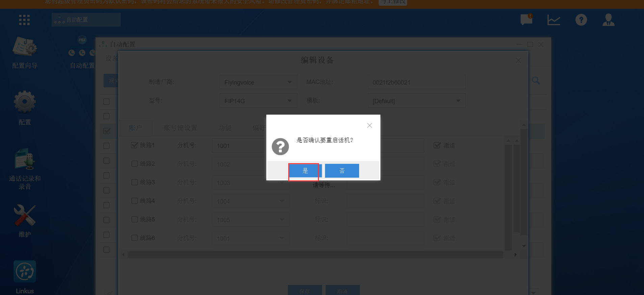Select the 自动配置 taskbar tab

(x=86, y=20)
